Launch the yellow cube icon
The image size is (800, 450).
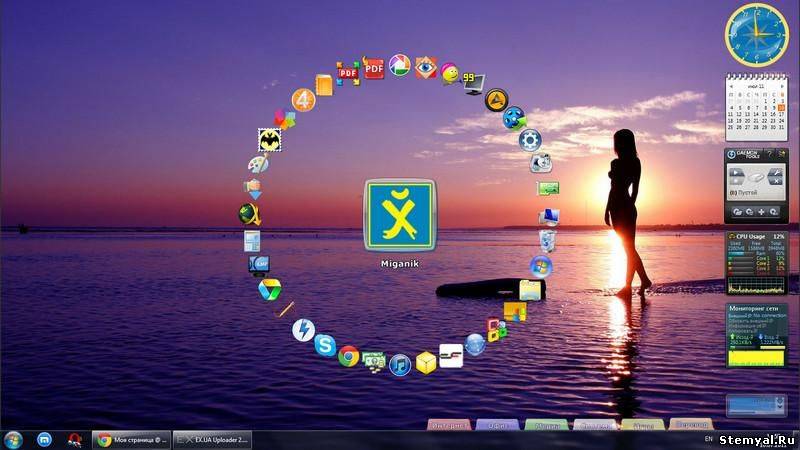tap(426, 363)
